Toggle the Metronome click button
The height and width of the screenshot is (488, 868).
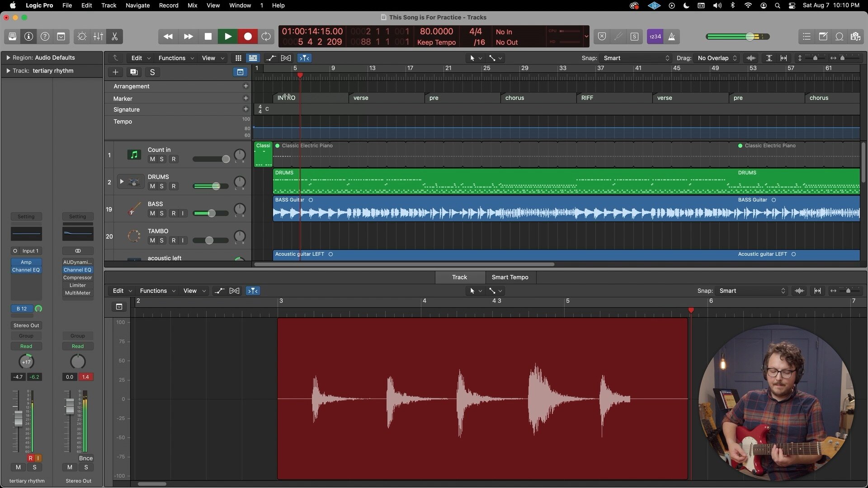pos(672,37)
